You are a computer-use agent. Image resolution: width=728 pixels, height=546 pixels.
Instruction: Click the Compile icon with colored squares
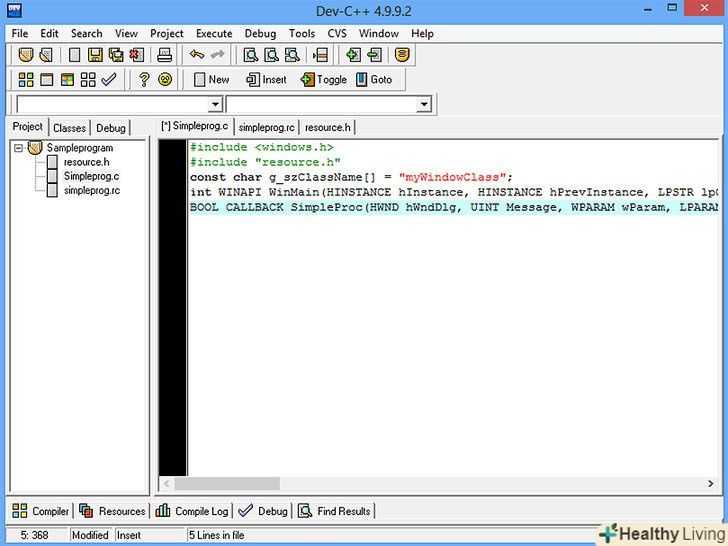point(26,80)
